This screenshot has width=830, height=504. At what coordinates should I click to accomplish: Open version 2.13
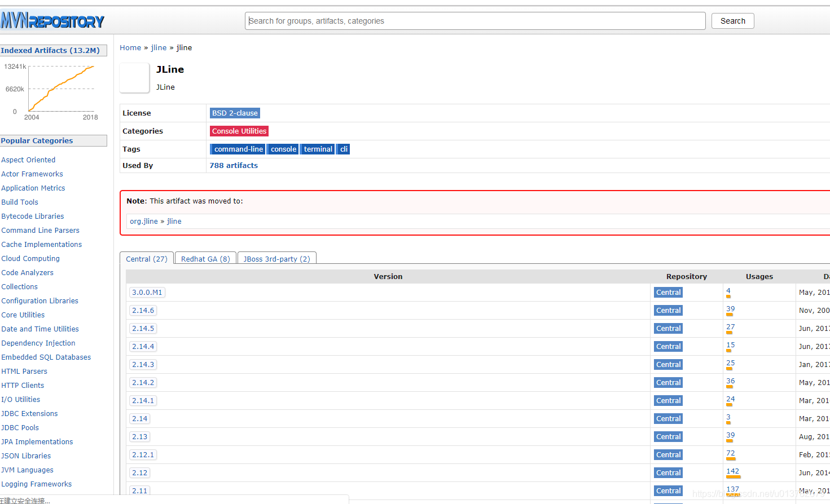[139, 437]
